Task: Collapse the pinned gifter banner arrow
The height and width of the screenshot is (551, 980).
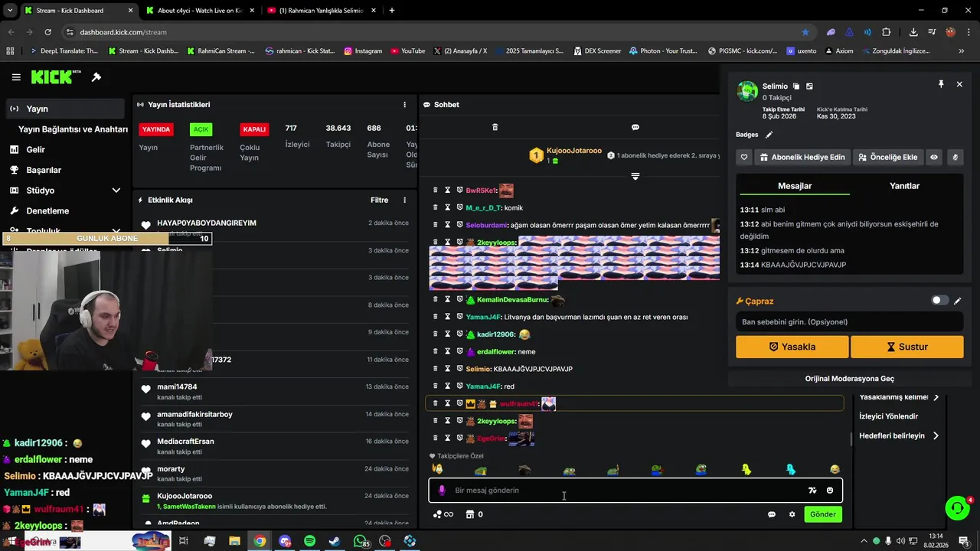Action: [x=635, y=176]
